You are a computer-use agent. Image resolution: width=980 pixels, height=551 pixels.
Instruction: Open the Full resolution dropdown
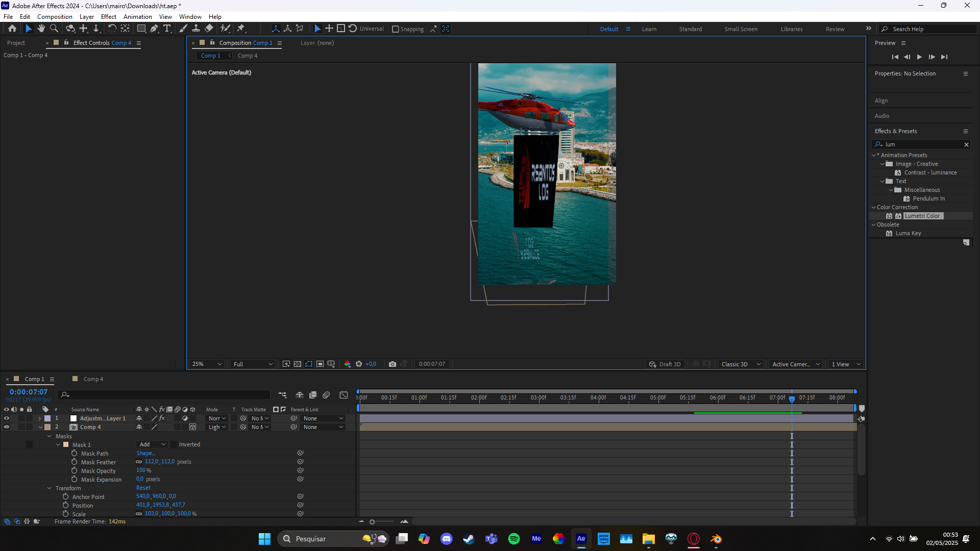tap(253, 364)
